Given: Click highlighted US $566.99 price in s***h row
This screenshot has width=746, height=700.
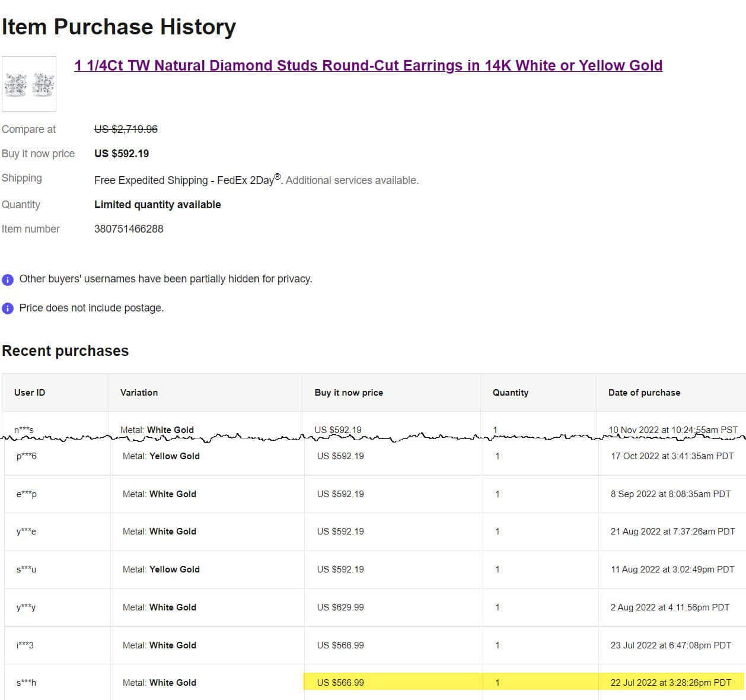Looking at the screenshot, I should (x=340, y=683).
